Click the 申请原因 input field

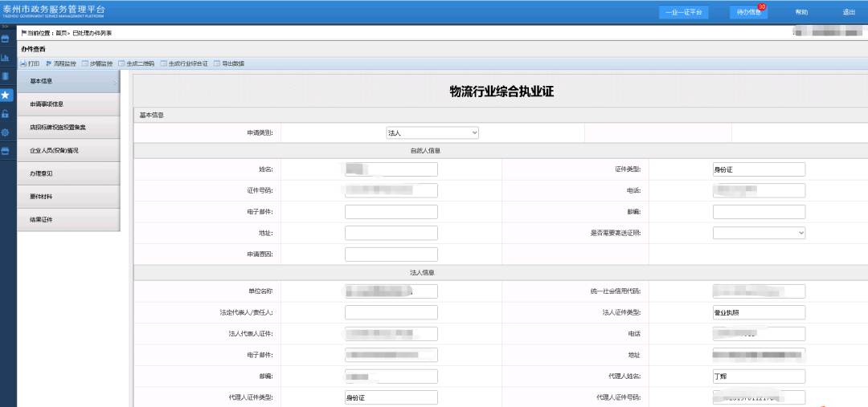[x=391, y=254]
